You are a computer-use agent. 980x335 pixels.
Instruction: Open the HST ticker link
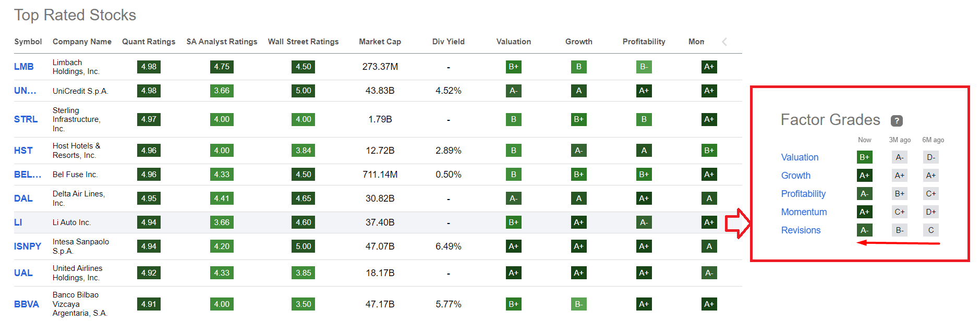click(x=23, y=151)
